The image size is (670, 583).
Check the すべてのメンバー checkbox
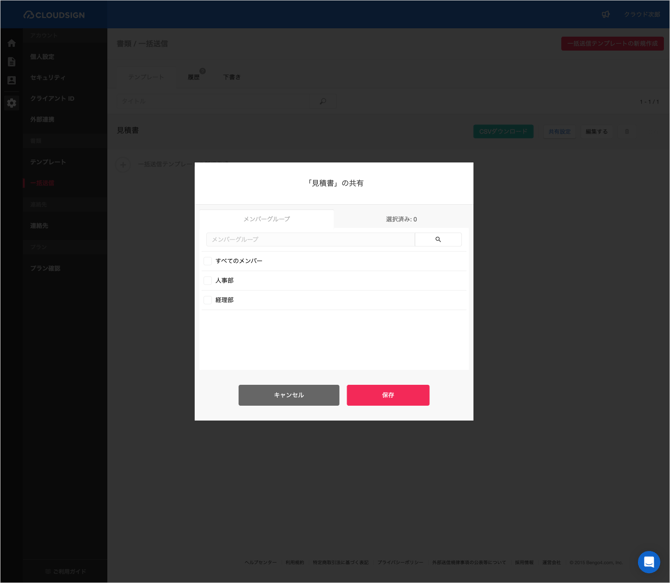208,261
